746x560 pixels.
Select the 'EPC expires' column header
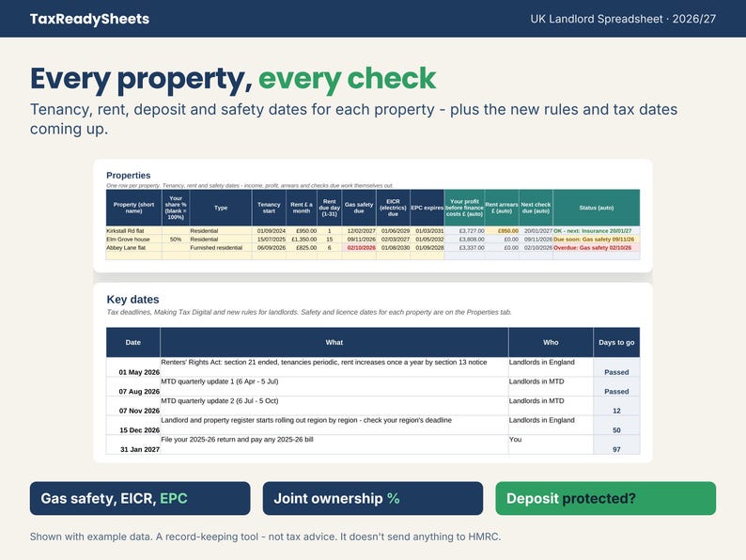[427, 208]
